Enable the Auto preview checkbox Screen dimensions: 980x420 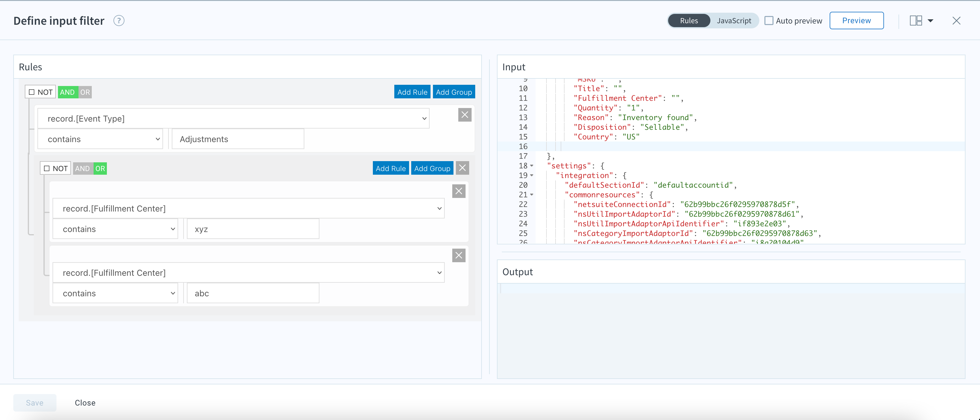point(768,21)
